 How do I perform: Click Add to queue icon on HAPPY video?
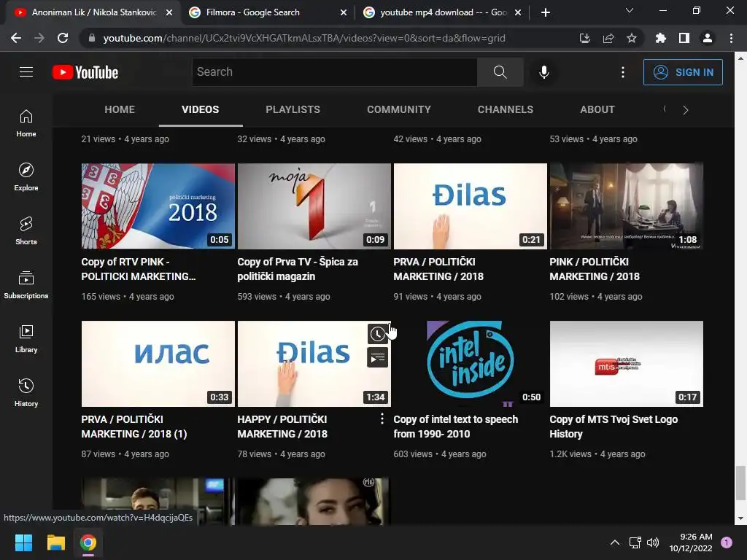coord(377,357)
